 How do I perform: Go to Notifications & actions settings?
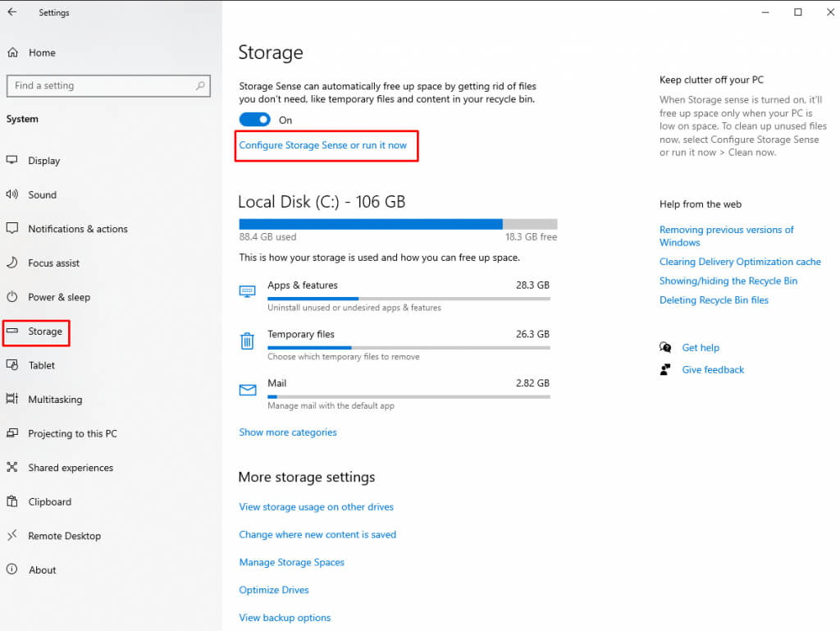point(77,229)
